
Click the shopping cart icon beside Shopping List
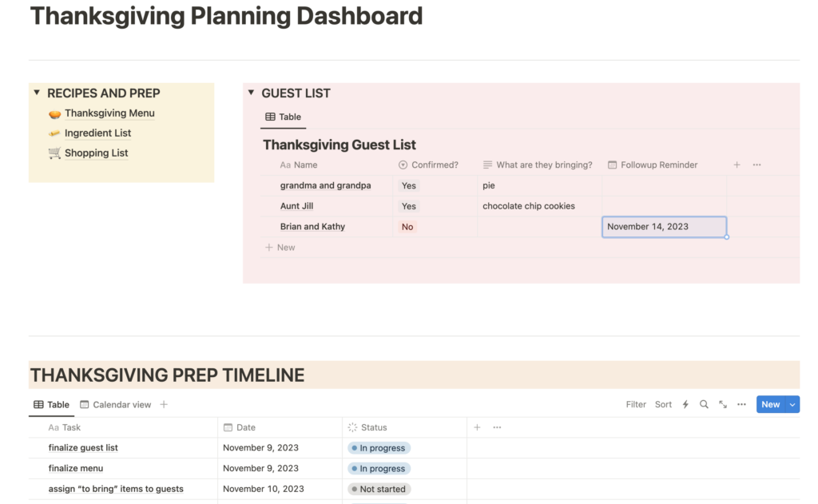pyautogui.click(x=54, y=153)
